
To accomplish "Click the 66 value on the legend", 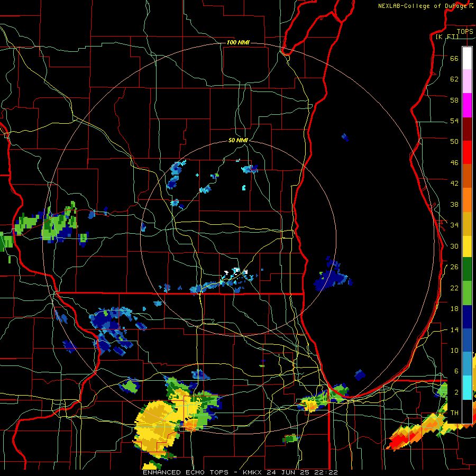I will pyautogui.click(x=454, y=58).
